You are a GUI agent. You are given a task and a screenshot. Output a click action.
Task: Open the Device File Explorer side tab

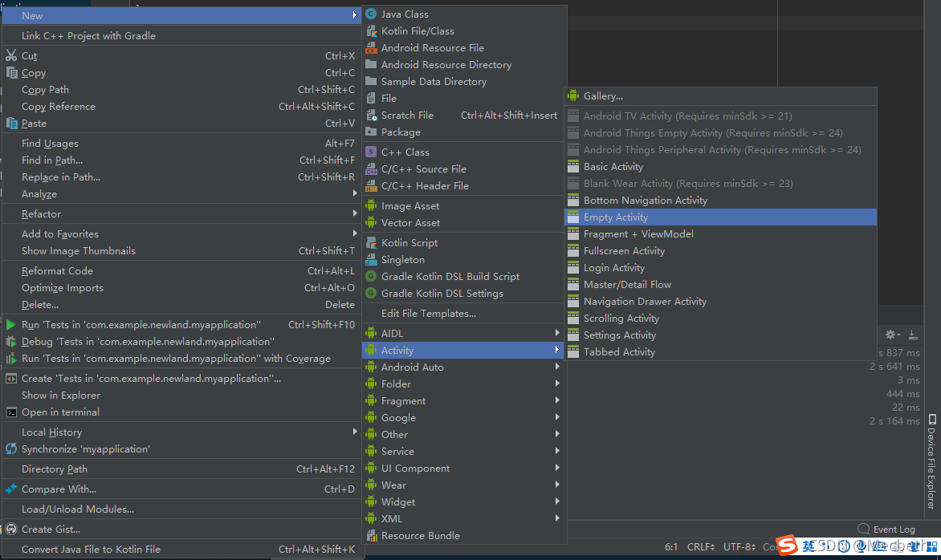(931, 461)
